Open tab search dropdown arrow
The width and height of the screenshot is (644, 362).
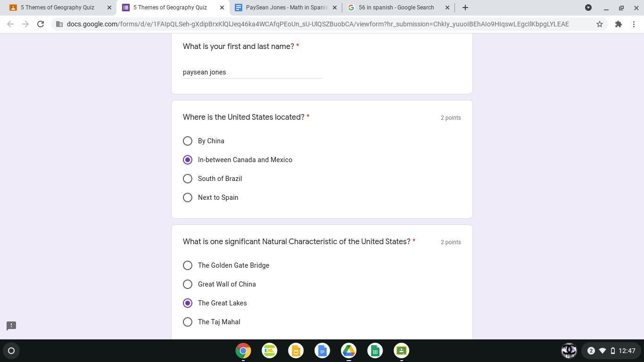click(x=588, y=8)
